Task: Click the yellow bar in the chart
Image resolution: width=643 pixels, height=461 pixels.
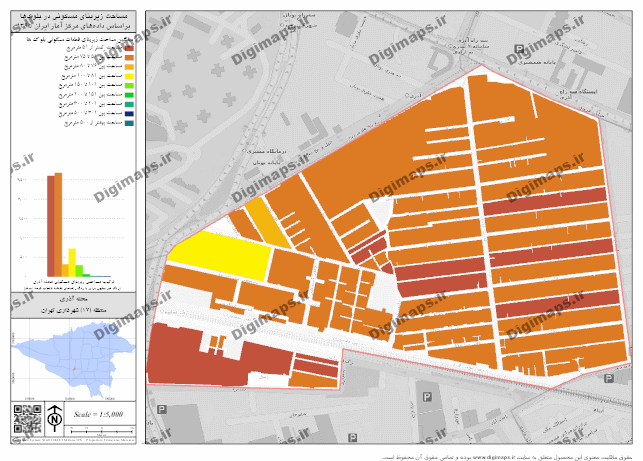Action: [72, 262]
